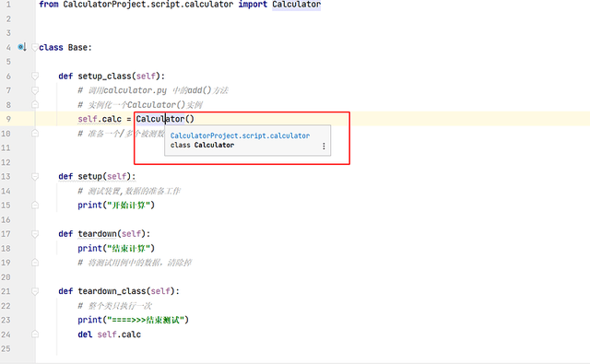Place cursor on self.calc on line 9
The image size is (590, 364).
pyautogui.click(x=100, y=119)
